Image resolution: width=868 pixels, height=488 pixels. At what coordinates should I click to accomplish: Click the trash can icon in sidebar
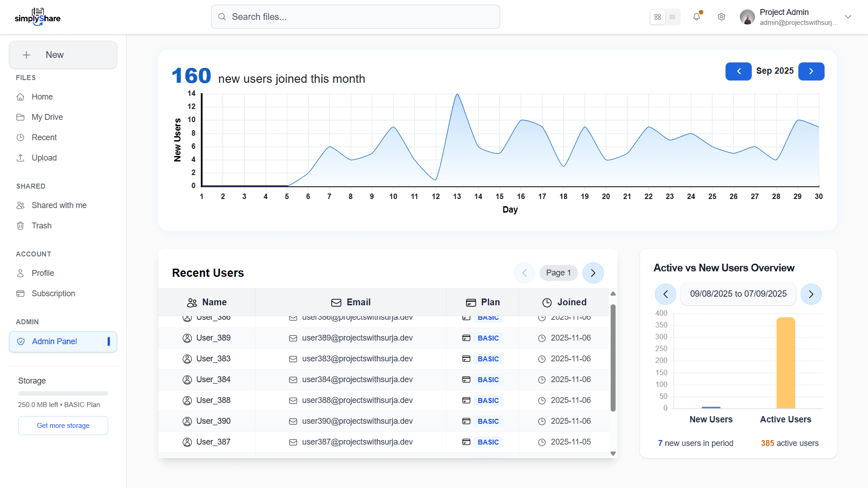[x=20, y=226]
